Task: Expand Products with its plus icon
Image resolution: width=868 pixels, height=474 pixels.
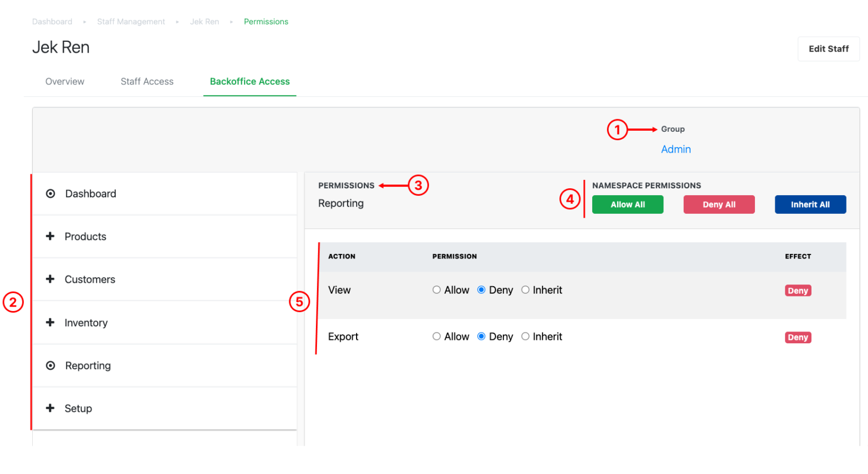Action: [x=50, y=236]
